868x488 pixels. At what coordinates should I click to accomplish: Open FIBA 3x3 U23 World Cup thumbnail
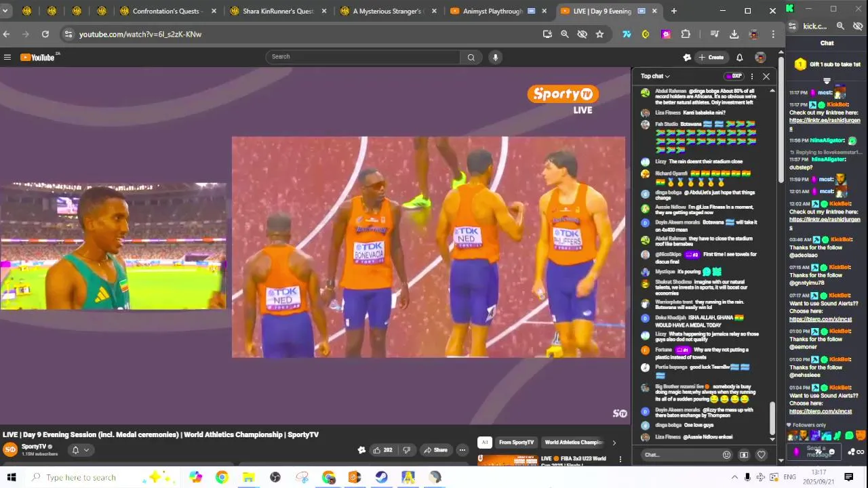click(507, 461)
